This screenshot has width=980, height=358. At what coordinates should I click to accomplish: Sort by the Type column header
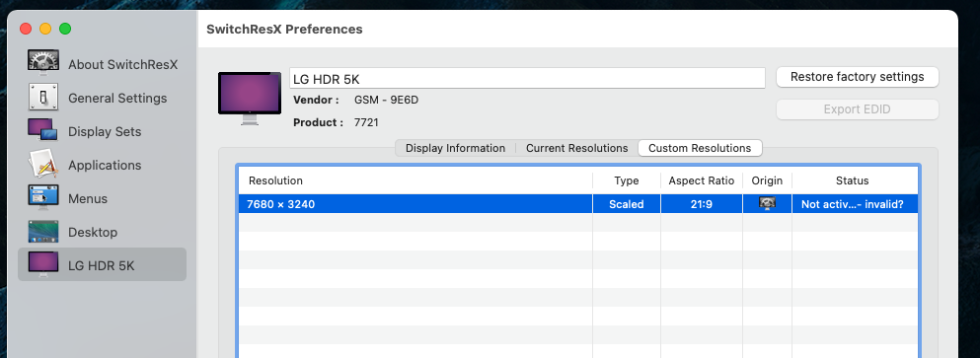627,180
